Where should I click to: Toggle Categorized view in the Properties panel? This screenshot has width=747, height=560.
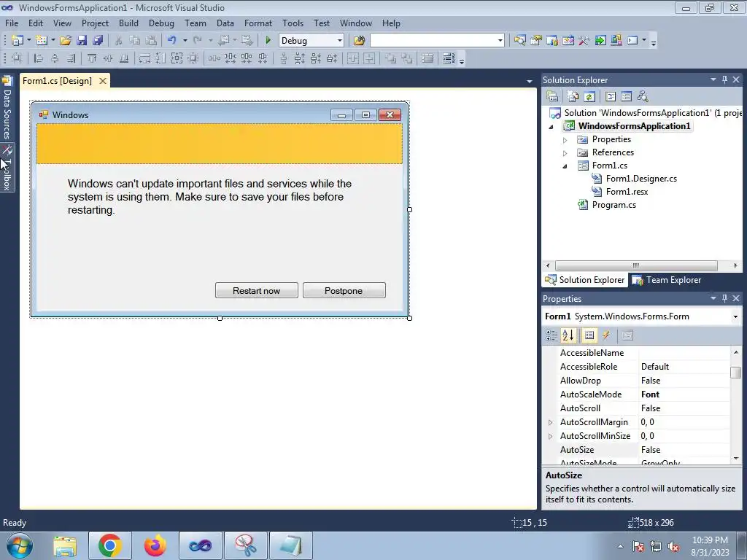pos(551,335)
